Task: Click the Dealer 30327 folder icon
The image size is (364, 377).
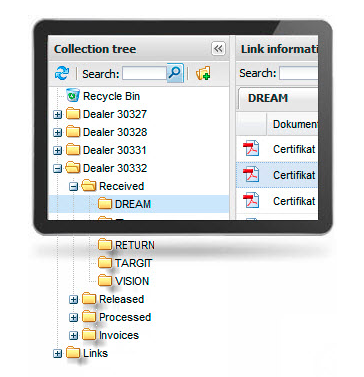Action: [x=73, y=114]
